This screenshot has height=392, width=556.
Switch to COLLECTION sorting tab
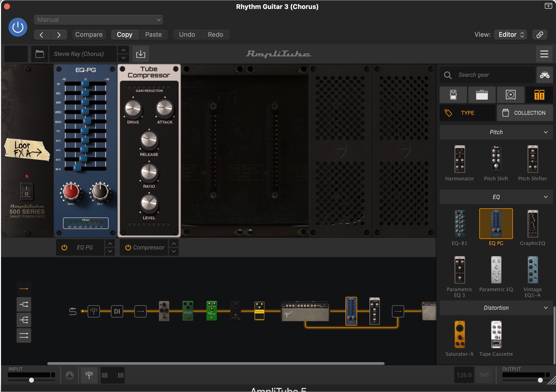tap(525, 113)
